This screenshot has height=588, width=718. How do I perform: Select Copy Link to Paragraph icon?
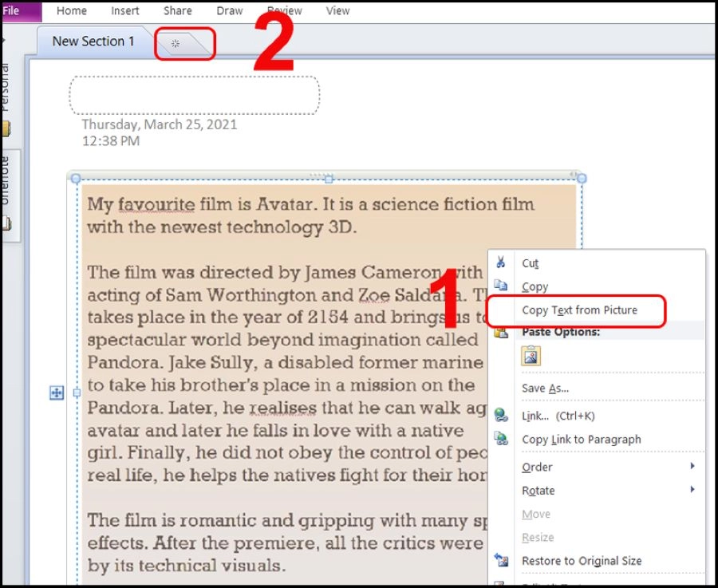501,439
